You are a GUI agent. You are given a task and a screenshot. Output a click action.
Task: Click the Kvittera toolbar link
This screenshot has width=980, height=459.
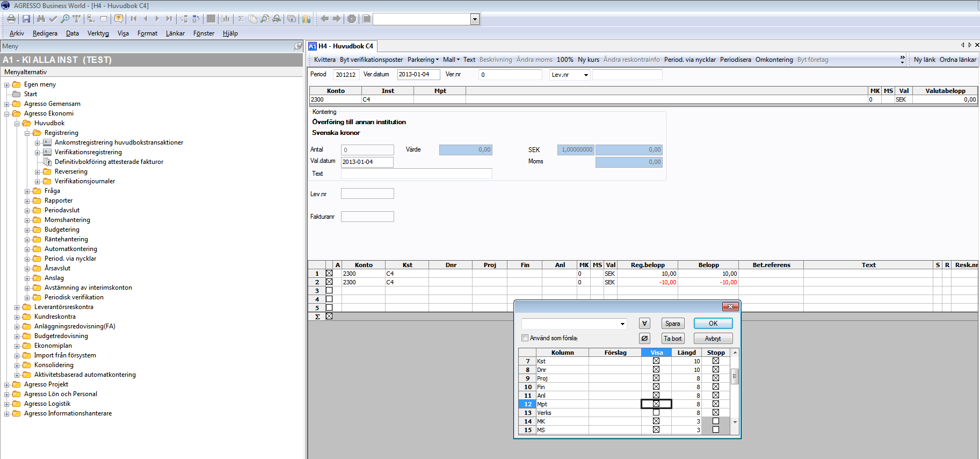pos(325,60)
